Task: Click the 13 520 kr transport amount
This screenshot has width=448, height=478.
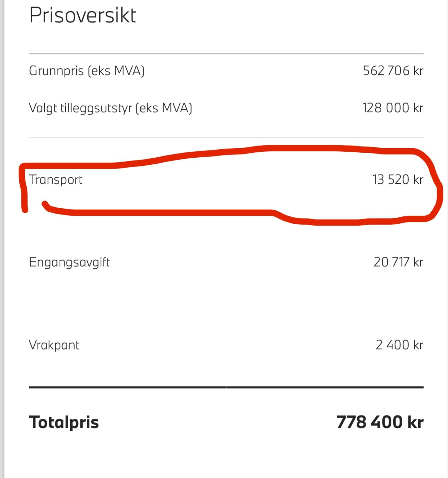Action: (x=398, y=179)
